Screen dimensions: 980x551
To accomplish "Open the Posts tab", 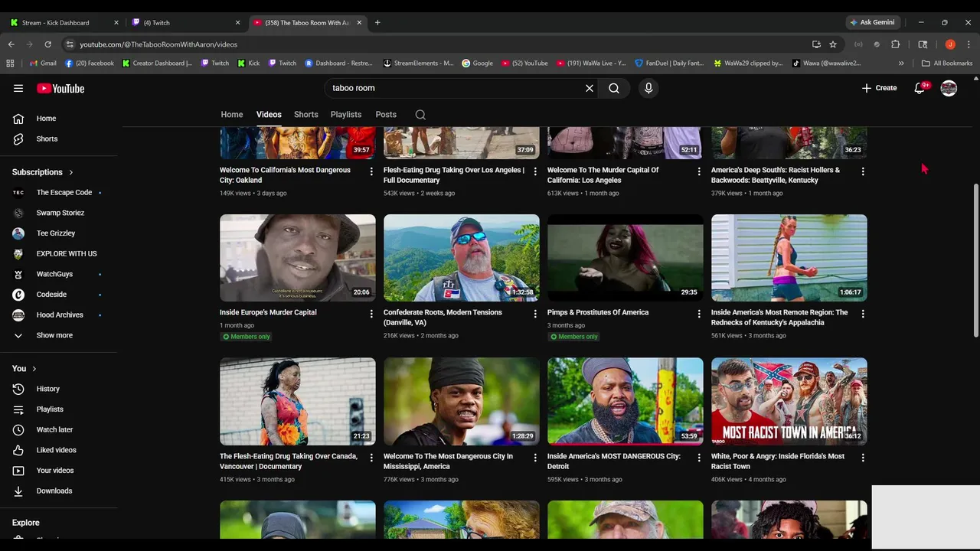I will click(x=386, y=115).
